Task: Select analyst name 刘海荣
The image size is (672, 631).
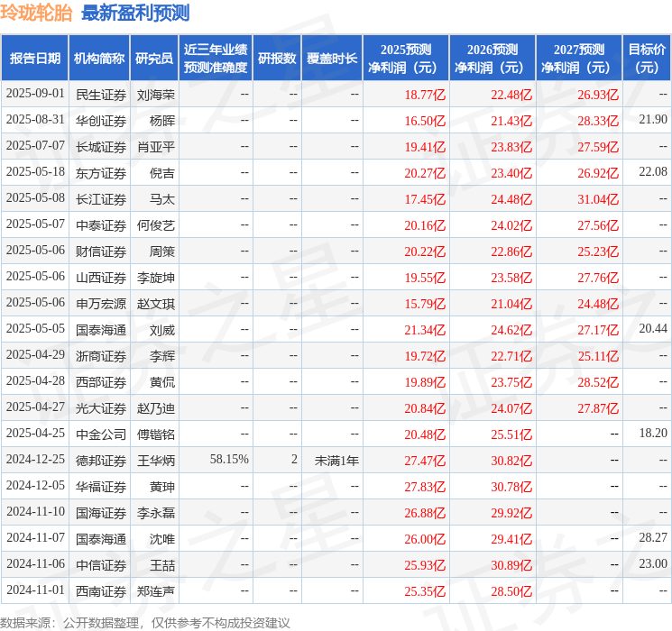Action: tap(156, 95)
